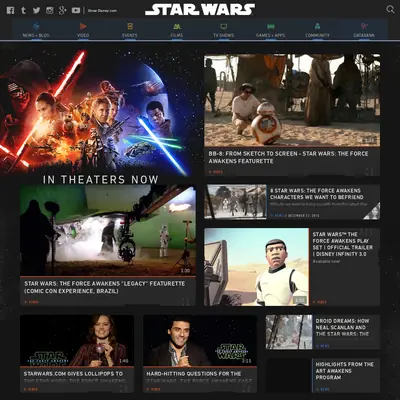Click the search magnifier icon

(x=390, y=9)
